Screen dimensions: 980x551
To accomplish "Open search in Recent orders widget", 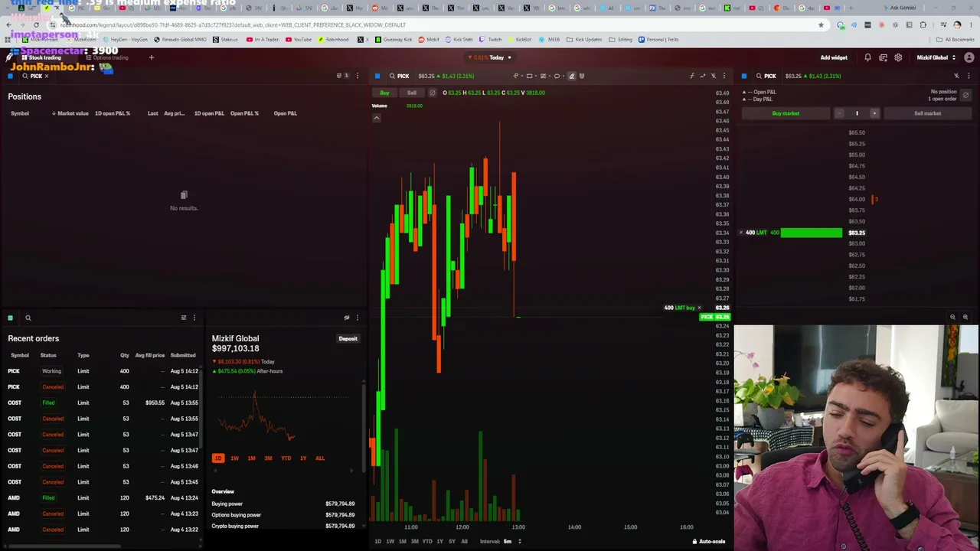I will 28,318.
